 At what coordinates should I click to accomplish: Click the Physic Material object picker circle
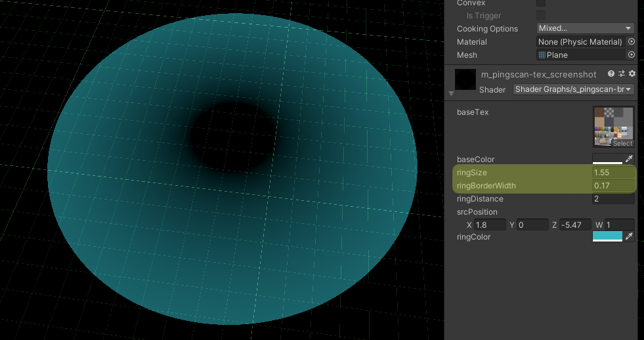click(632, 42)
